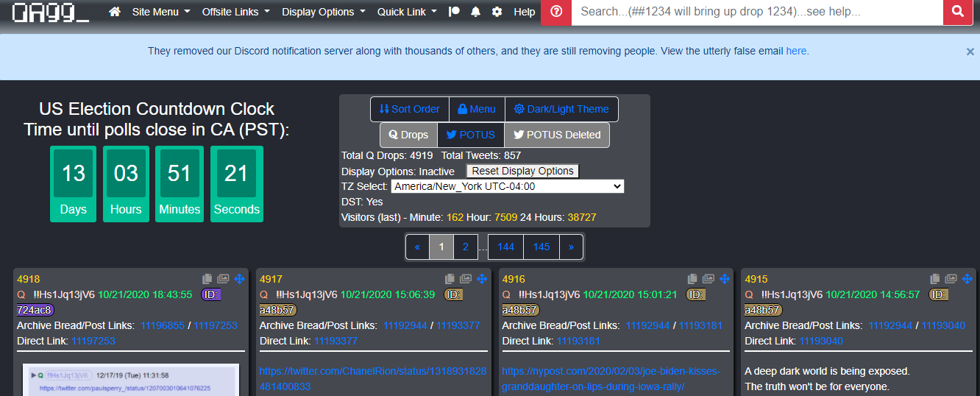Submit search with magnifier button
Viewport: 980px width, 396px height.
click(x=958, y=12)
